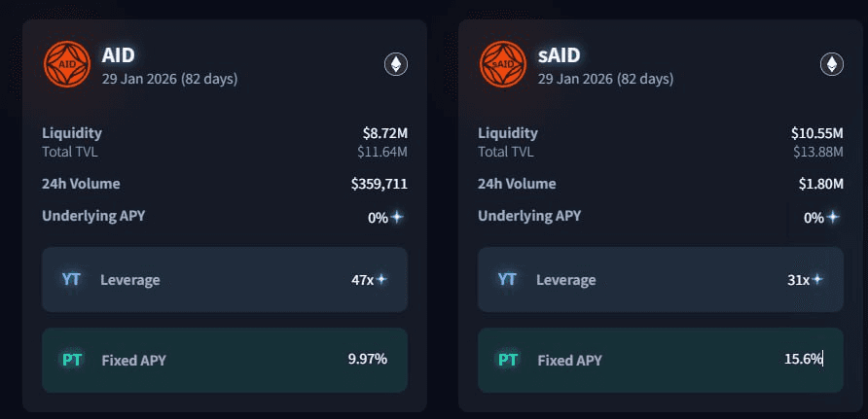Viewport: 868px width, 419px height.
Task: Open the AID PT Fixed APY 9.97% row
Action: pos(224,360)
